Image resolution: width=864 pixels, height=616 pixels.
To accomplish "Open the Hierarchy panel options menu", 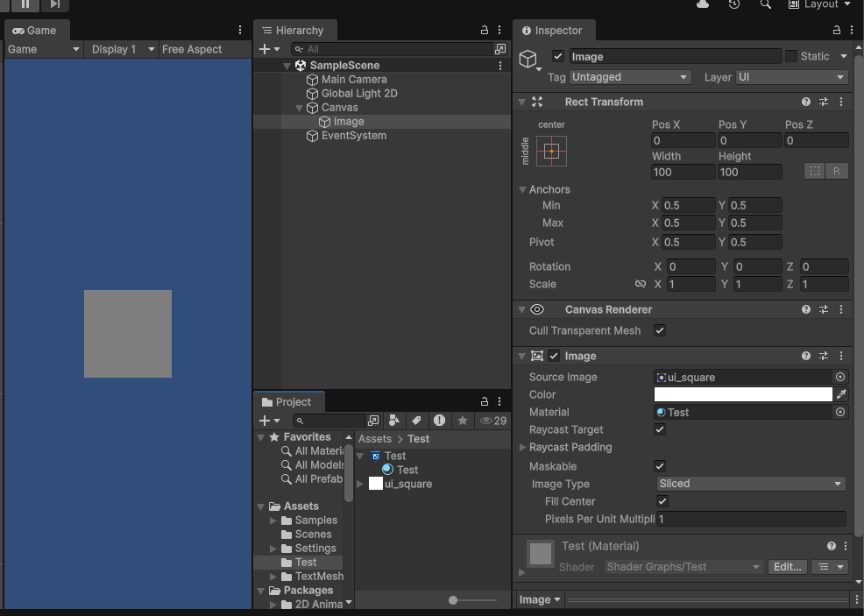I will coord(499,31).
